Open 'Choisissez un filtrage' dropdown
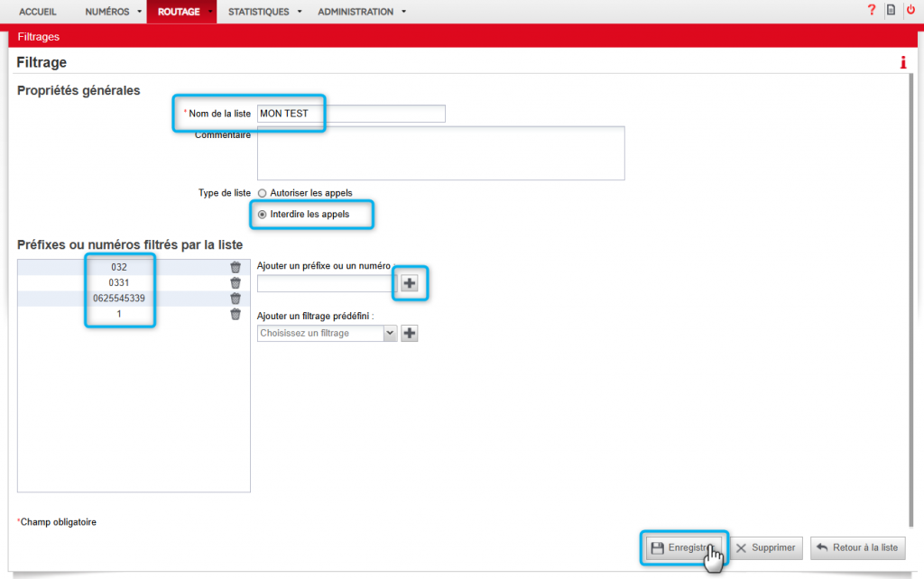Viewport: 924px width, 579px height. [x=327, y=334]
